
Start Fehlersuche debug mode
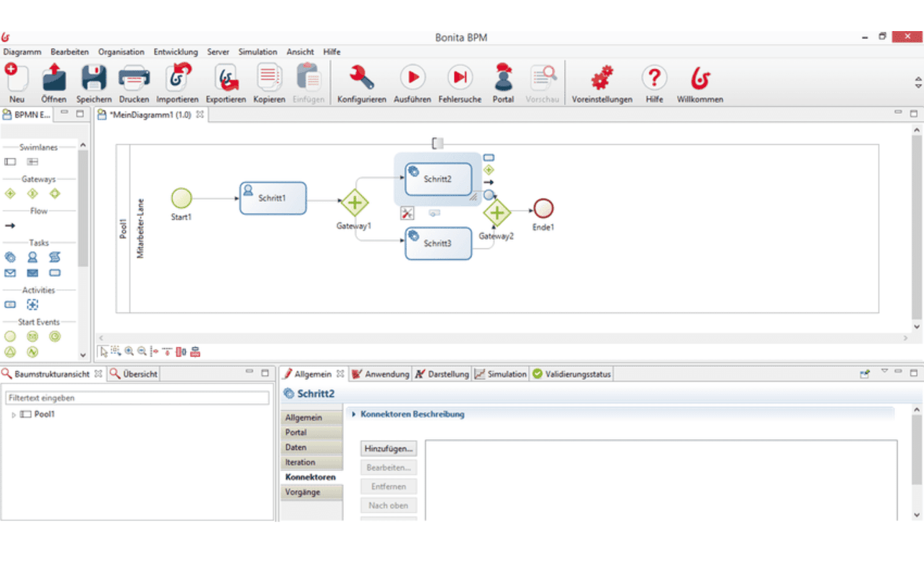pos(460,78)
